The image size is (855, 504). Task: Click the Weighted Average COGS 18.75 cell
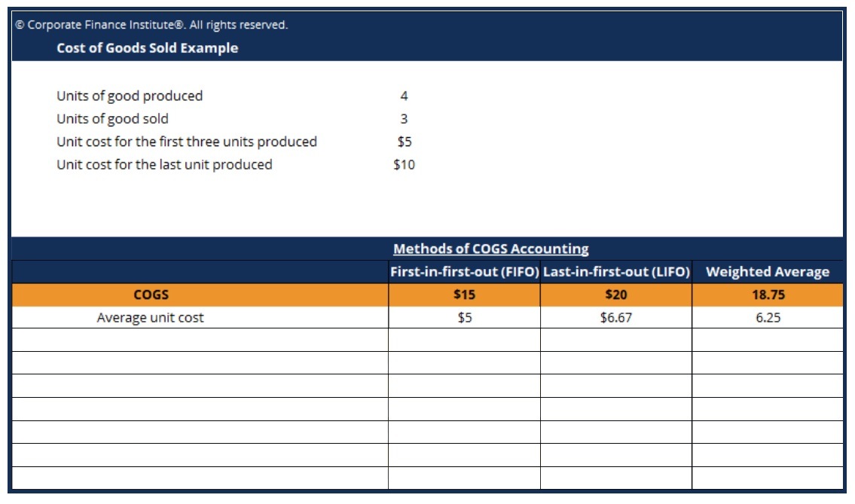click(x=768, y=295)
